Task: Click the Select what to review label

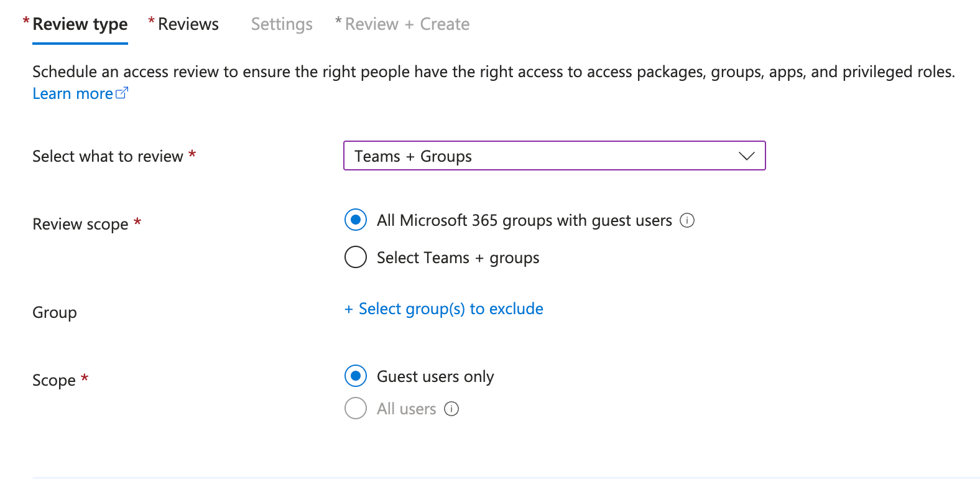Action: point(108,156)
